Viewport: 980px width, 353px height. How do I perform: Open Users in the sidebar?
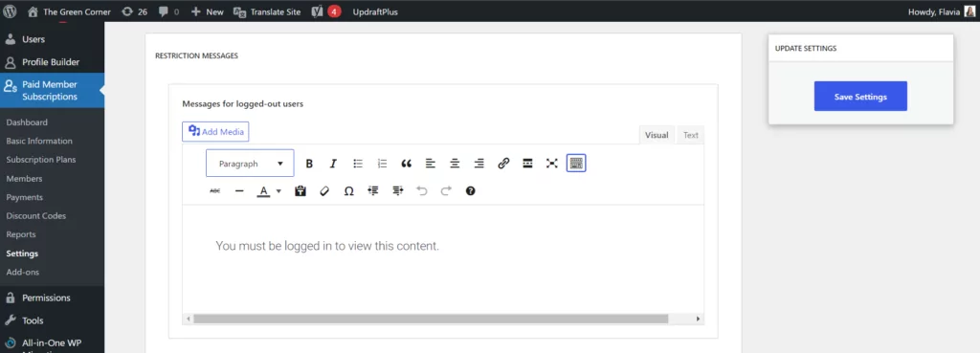click(52, 39)
